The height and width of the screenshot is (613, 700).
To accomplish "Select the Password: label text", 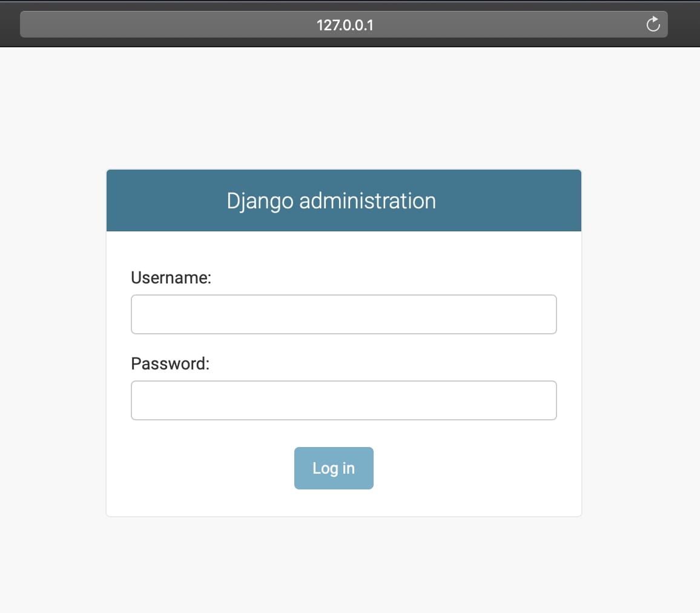I will tap(170, 364).
